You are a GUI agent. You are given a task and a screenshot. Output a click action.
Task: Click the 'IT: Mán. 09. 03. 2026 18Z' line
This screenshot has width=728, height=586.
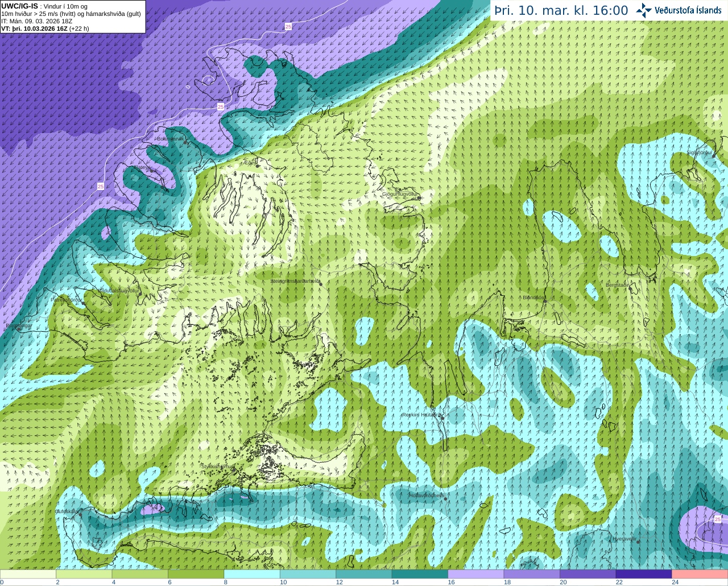(37, 20)
